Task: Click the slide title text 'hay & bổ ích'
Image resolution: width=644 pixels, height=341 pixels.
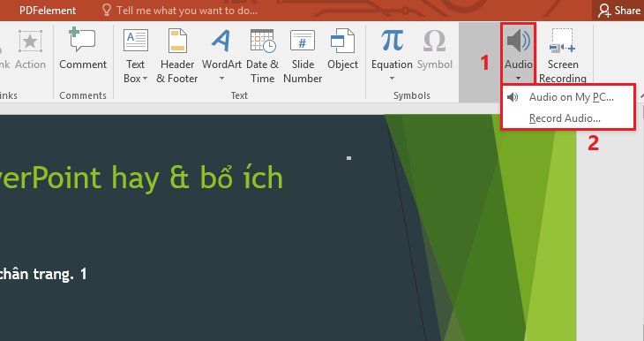Action: [197, 178]
